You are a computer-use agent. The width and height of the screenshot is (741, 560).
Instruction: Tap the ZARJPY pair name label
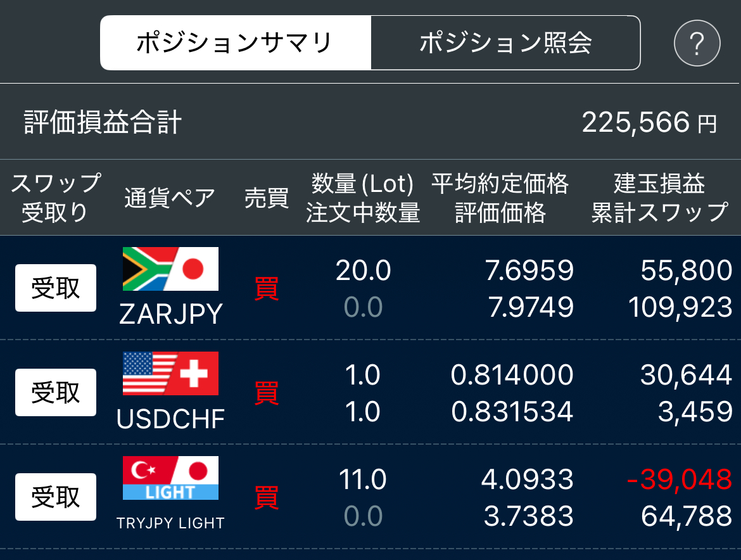(170, 314)
